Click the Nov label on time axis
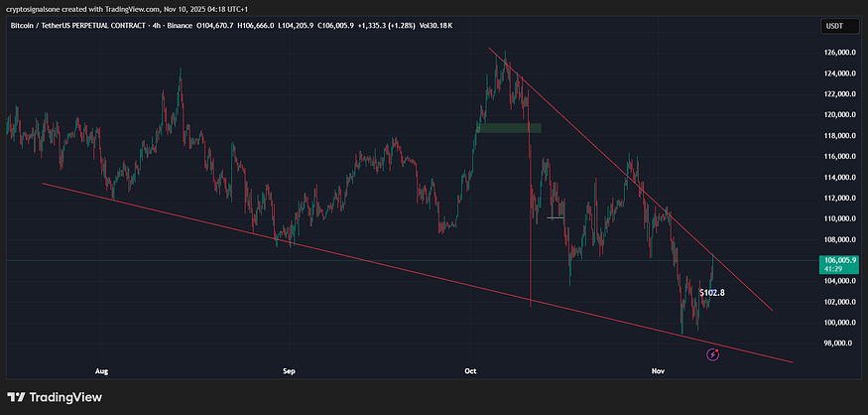Image resolution: width=868 pixels, height=415 pixels. pyautogui.click(x=658, y=371)
